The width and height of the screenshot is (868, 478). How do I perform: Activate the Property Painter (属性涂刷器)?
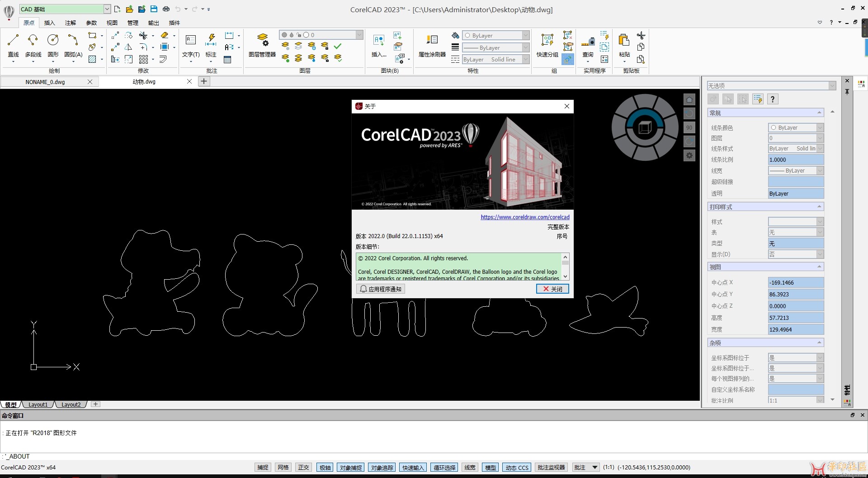pyautogui.click(x=432, y=45)
